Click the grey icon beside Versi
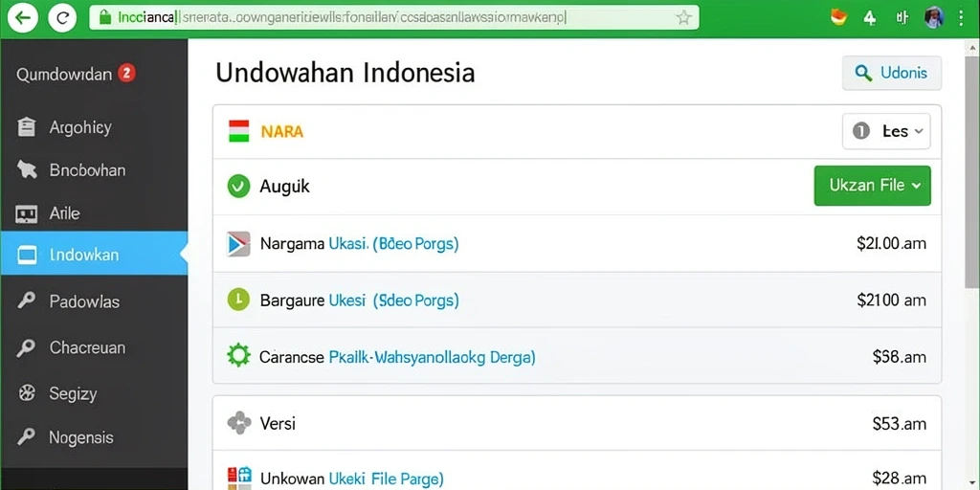 (x=238, y=424)
